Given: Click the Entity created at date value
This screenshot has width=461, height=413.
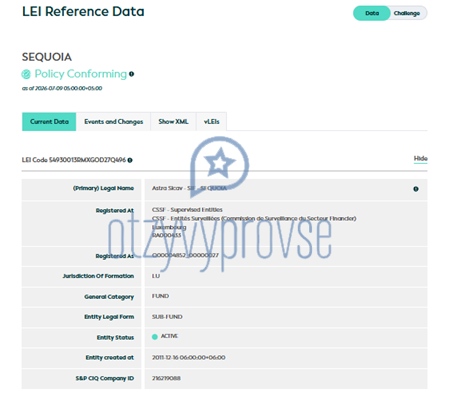Looking at the screenshot, I should (189, 358).
